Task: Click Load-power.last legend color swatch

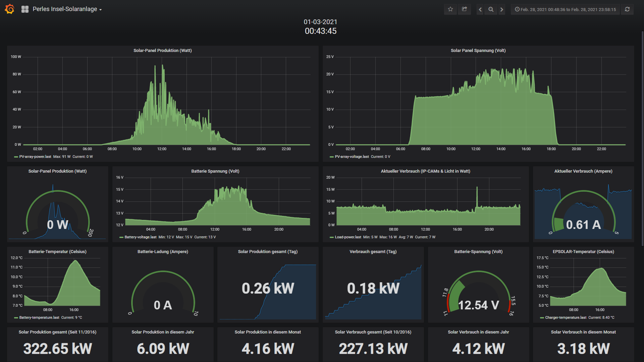Action: click(x=332, y=237)
